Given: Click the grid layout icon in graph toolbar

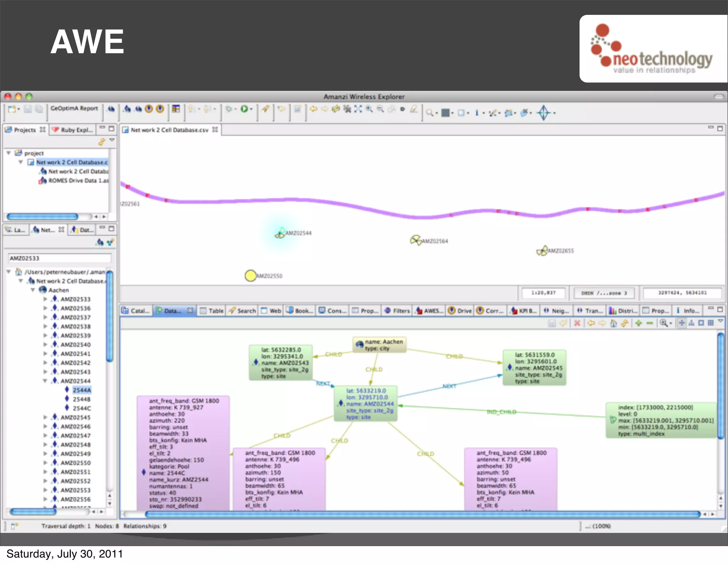Looking at the screenshot, I should pyautogui.click(x=711, y=323).
